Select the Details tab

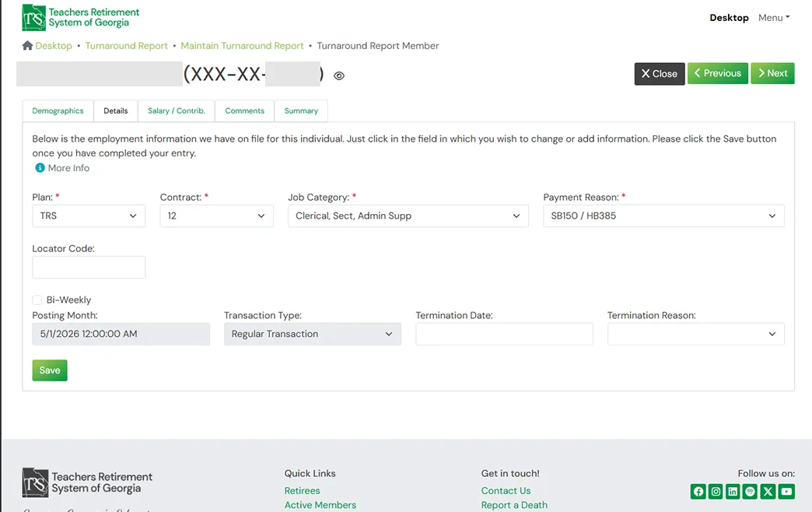click(x=115, y=111)
